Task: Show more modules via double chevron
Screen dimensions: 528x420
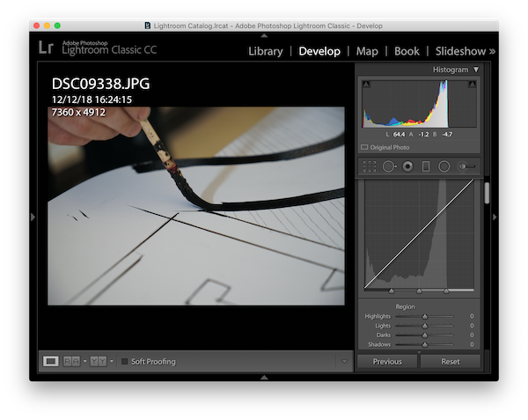Action: [492, 52]
